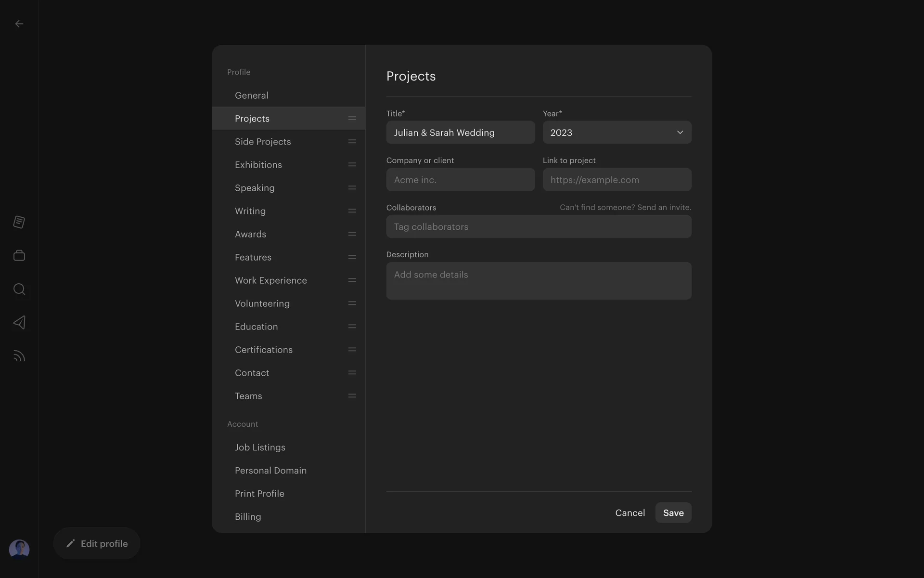Click the Edit profile button

[97, 543]
